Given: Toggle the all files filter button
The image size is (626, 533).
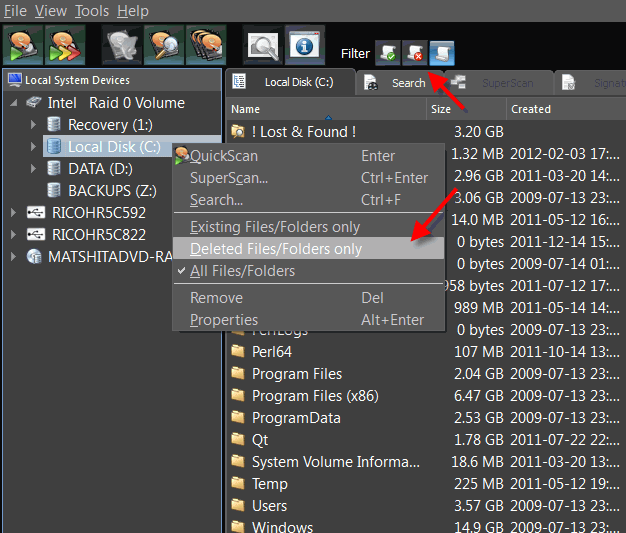Looking at the screenshot, I should [x=441, y=53].
